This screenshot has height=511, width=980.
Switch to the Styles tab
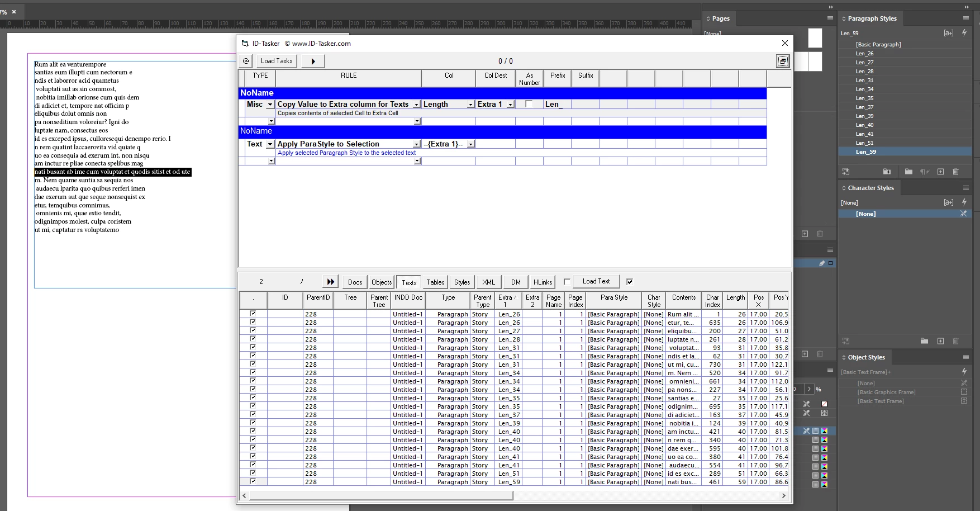pyautogui.click(x=462, y=282)
